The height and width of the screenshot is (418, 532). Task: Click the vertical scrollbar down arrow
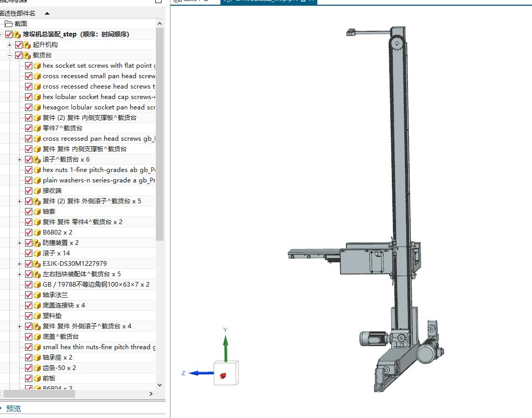click(x=160, y=385)
